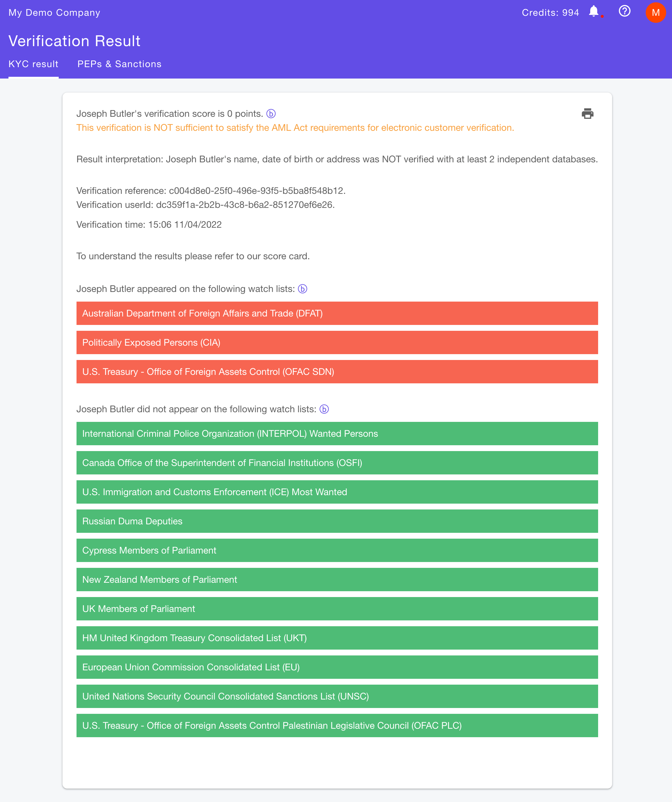Select the INTERPOL Wanted Persons row
The width and height of the screenshot is (672, 802).
[337, 434]
